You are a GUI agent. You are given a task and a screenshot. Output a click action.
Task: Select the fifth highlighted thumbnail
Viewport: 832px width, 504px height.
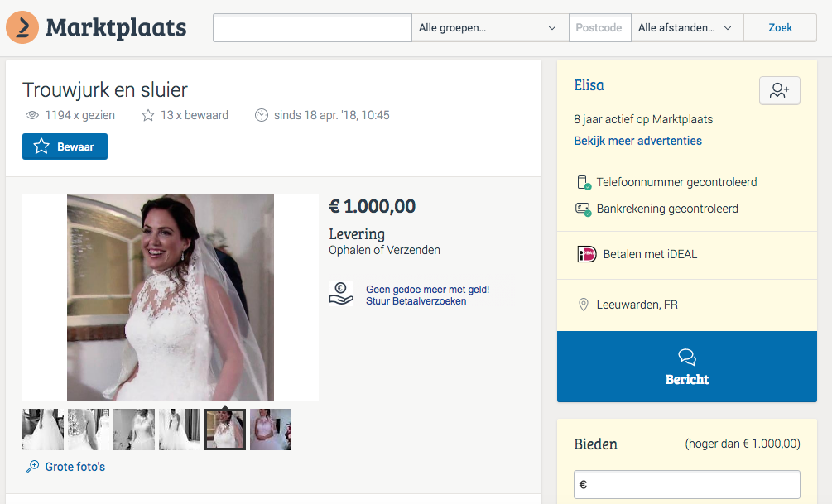click(225, 430)
